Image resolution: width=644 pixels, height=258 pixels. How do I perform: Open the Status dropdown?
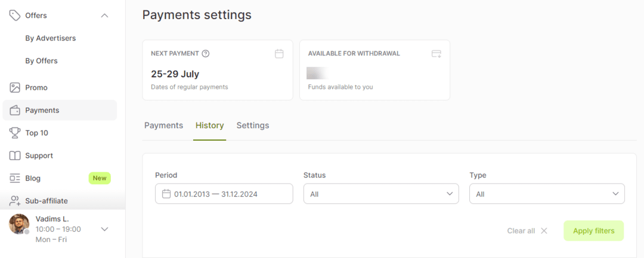381,194
